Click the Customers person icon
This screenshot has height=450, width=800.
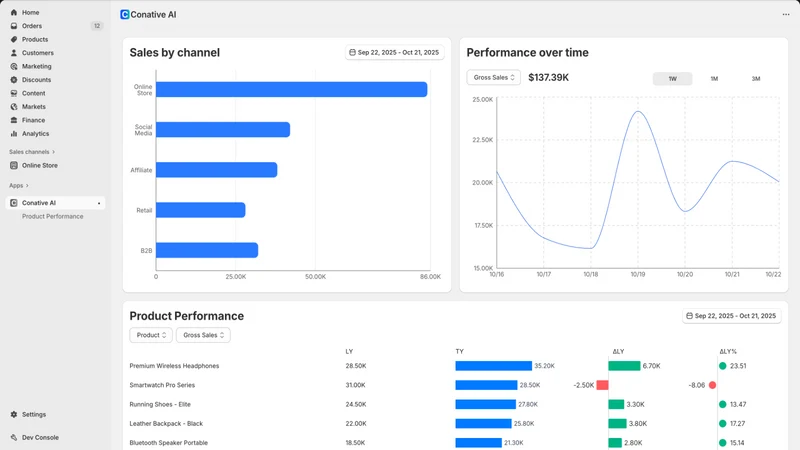point(14,53)
